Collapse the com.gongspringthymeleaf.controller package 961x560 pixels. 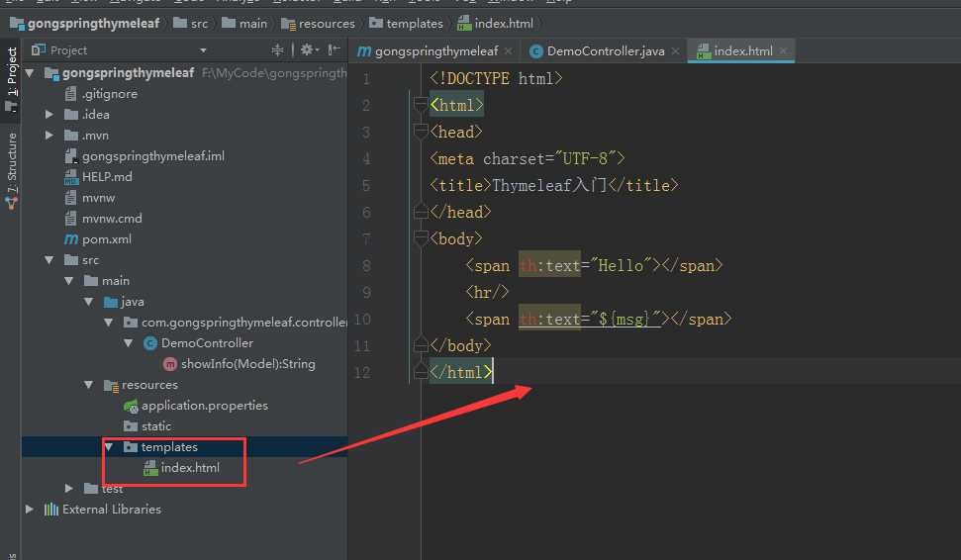coord(109,323)
